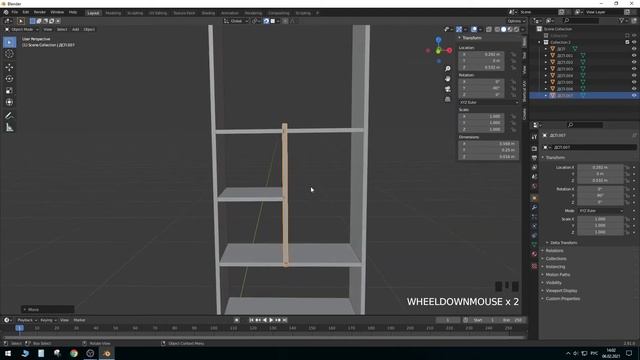
Task: Open the Object Data properties green triangle tab
Action: (x=534, y=244)
